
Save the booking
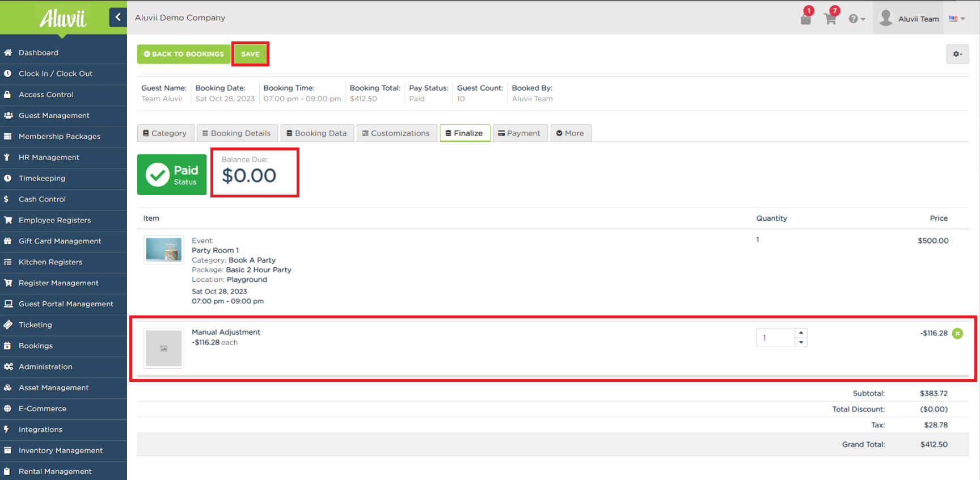pos(250,54)
